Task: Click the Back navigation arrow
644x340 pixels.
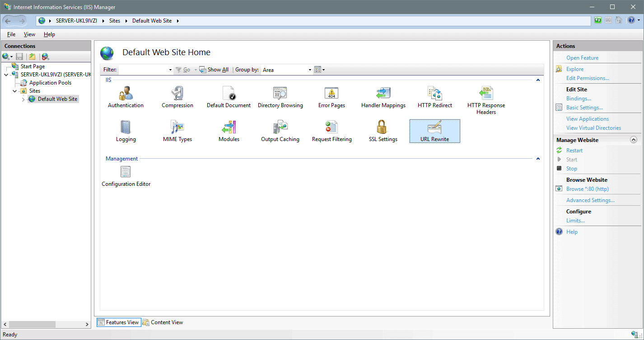Action: tap(8, 21)
